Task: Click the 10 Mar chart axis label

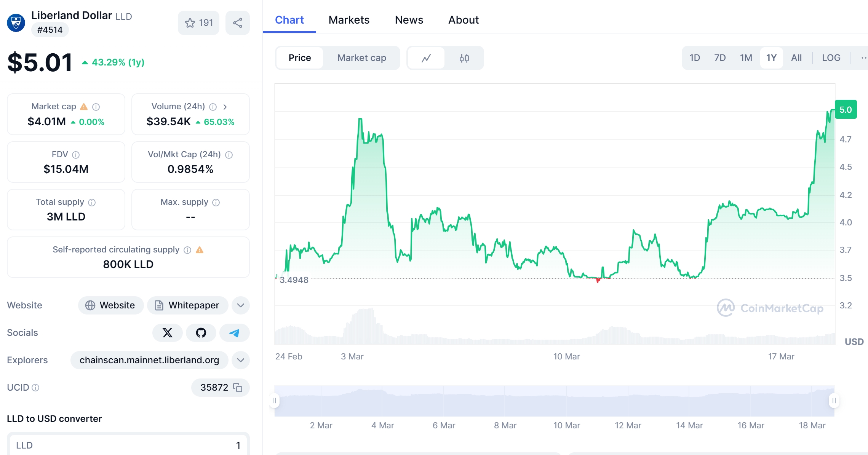Action: [566, 356]
